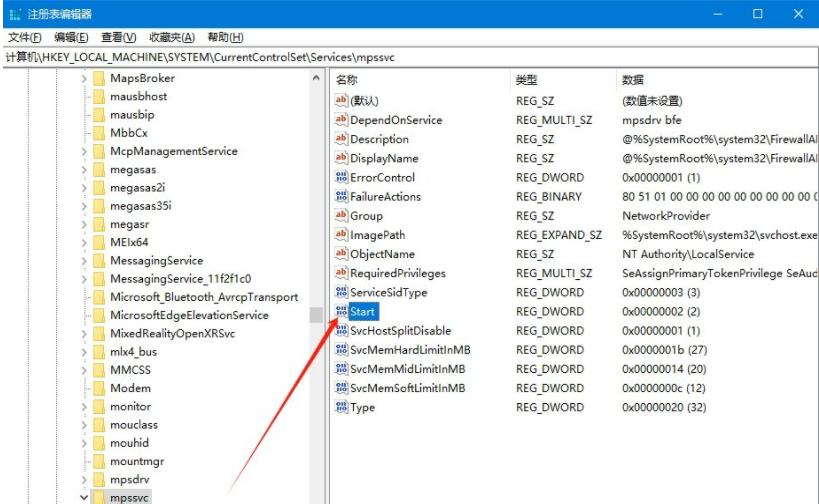Viewport: 819px width, 504px height.
Task: Click the icon beside DisplayName
Action: (341, 158)
